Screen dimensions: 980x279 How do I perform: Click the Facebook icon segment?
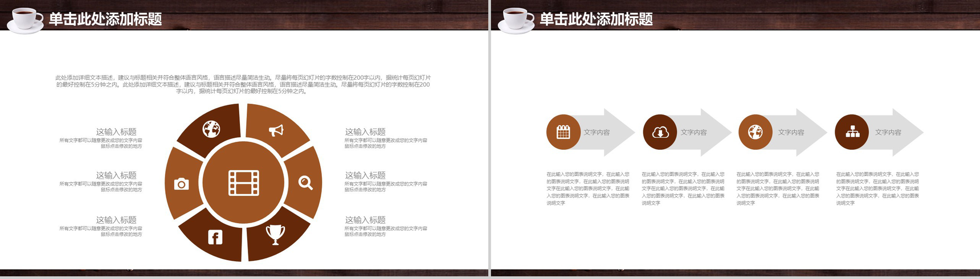(x=215, y=237)
